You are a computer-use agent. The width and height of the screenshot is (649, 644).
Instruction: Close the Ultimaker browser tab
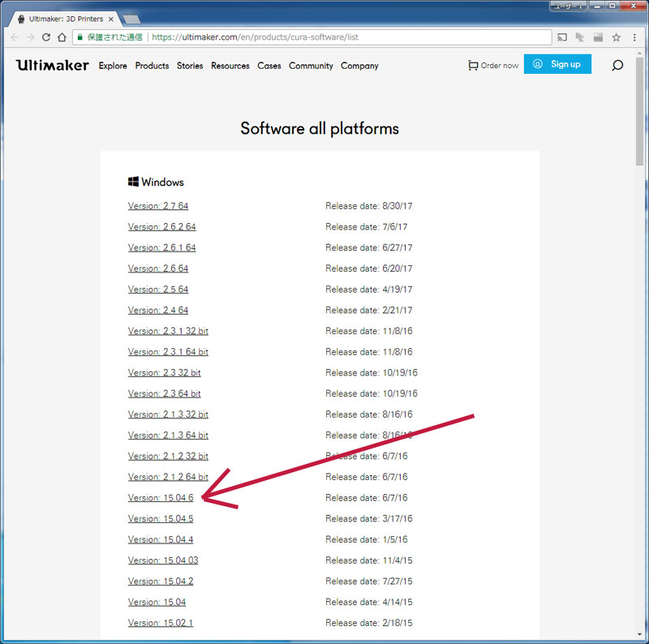pos(111,19)
